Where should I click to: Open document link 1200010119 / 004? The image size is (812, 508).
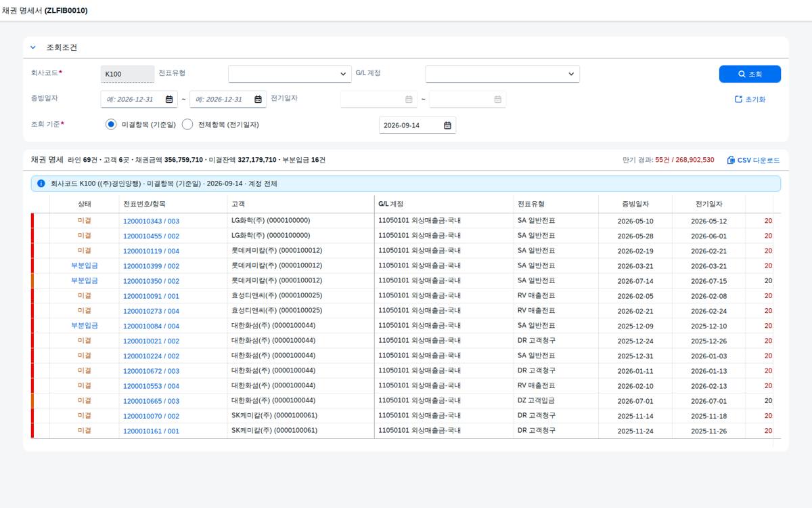[151, 251]
